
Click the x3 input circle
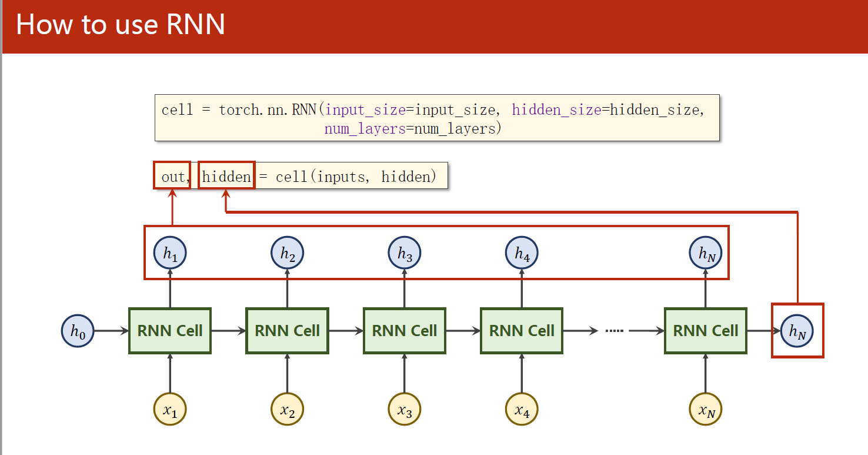coord(405,408)
